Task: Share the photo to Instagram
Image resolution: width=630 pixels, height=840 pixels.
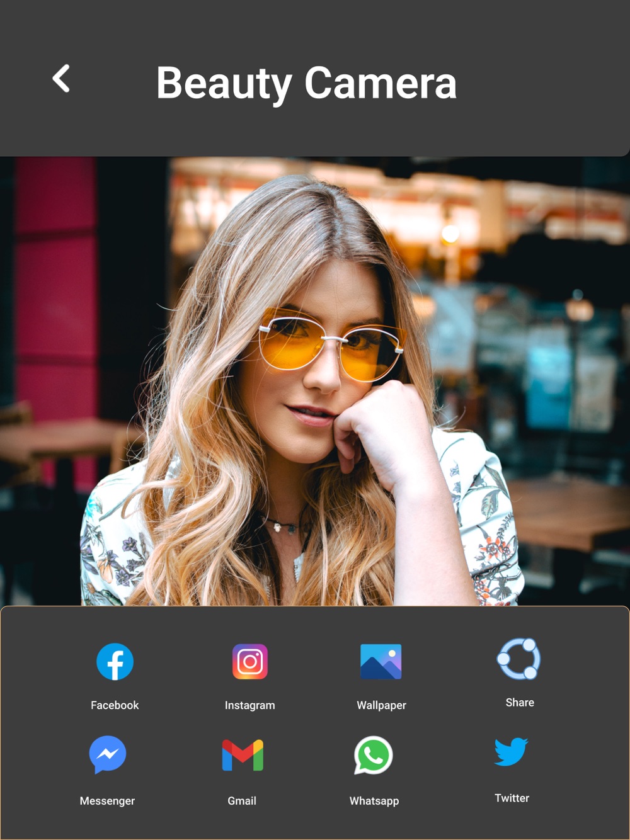Action: [250, 662]
